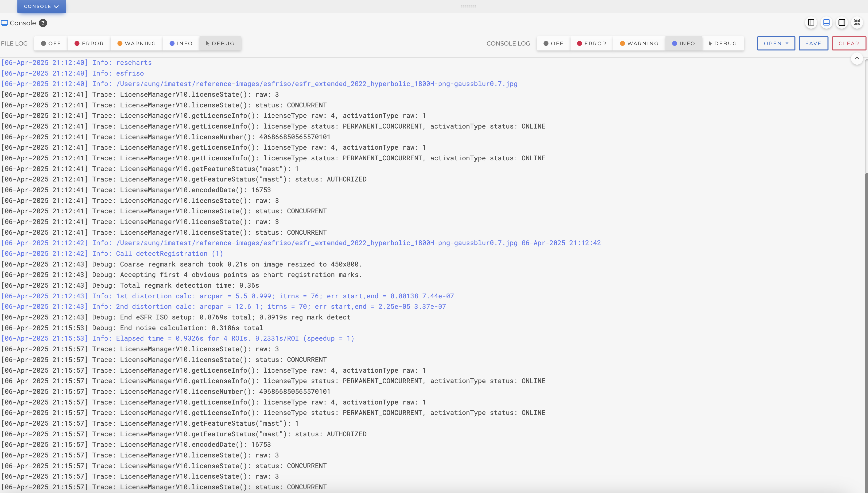This screenshot has width=868, height=493.
Task: Click the 'Info: rescharts' log line
Action: pyautogui.click(x=77, y=63)
